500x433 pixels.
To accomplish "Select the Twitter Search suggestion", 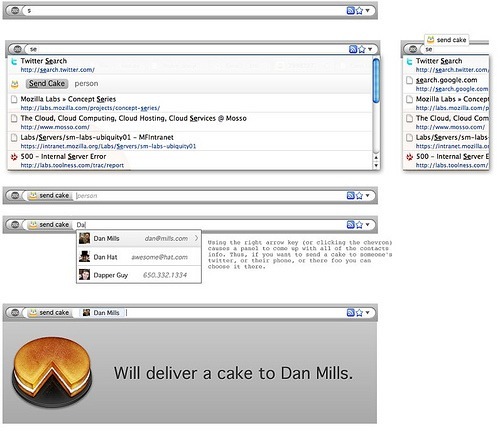I will (x=189, y=65).
